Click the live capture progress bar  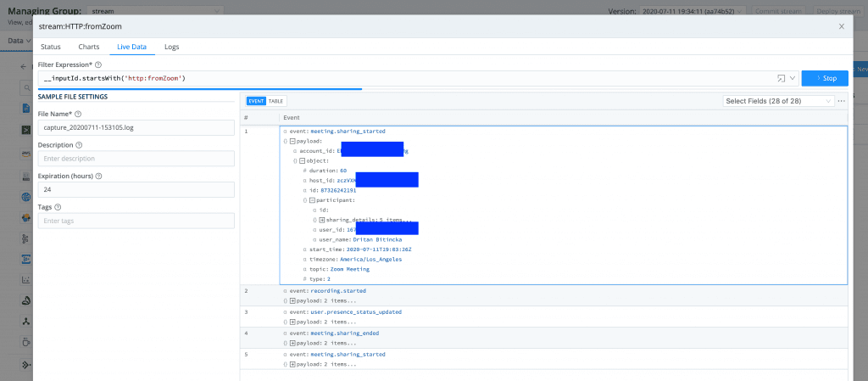pos(200,88)
